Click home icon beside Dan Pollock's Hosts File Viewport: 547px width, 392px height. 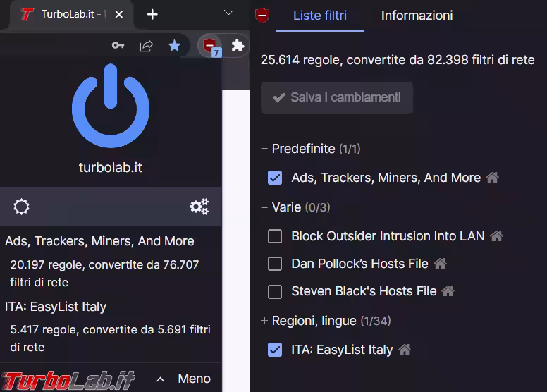[441, 264]
